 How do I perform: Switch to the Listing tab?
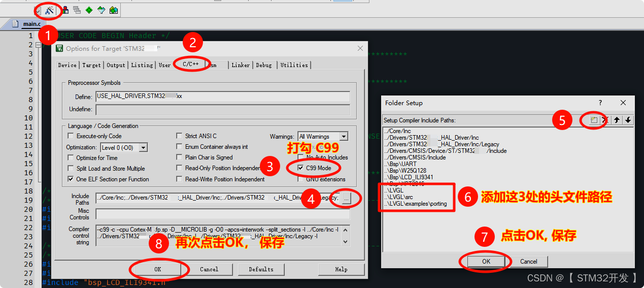point(142,65)
